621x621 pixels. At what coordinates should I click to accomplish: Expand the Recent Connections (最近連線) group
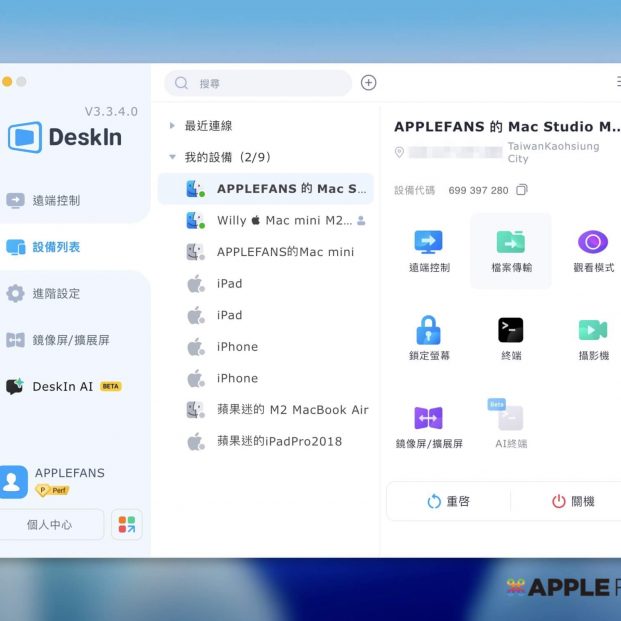173,126
